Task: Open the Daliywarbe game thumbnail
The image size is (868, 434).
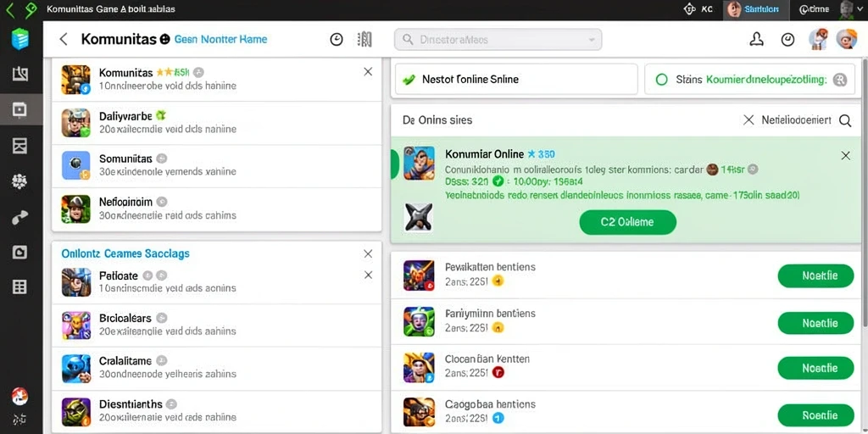Action: point(75,122)
